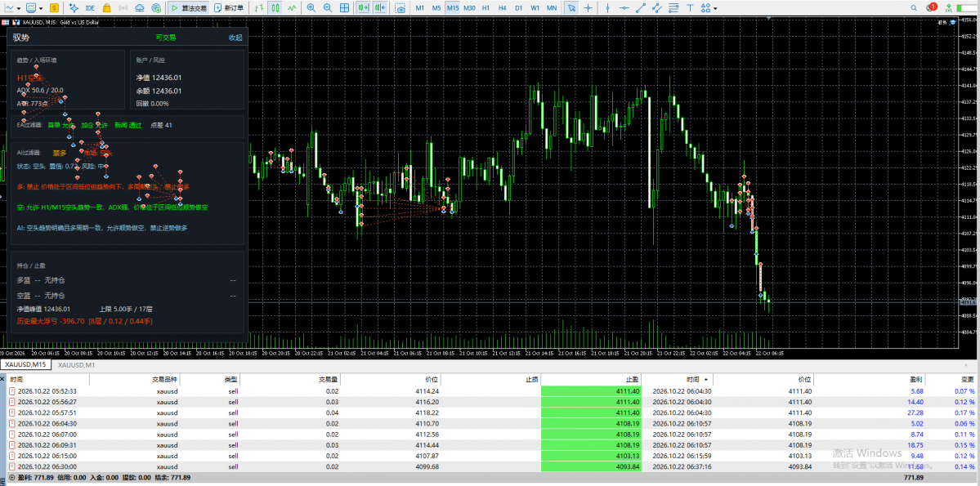Select the M5 timeframe
Image resolution: width=980 pixels, height=486 pixels.
[x=436, y=8]
